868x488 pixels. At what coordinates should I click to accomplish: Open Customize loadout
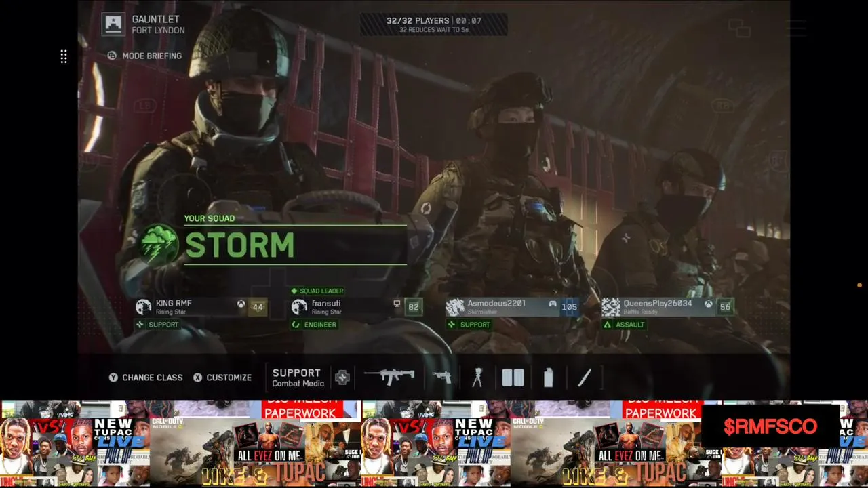(x=222, y=378)
